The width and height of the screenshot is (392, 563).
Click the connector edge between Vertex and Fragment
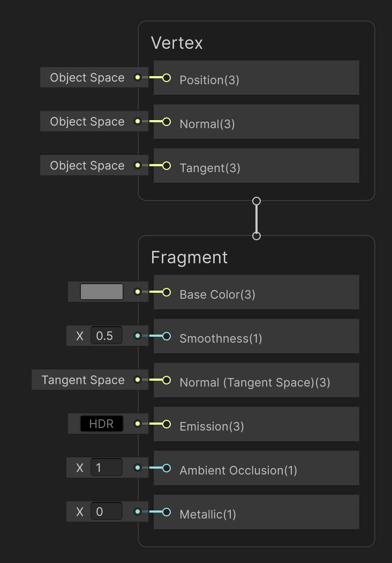257,218
